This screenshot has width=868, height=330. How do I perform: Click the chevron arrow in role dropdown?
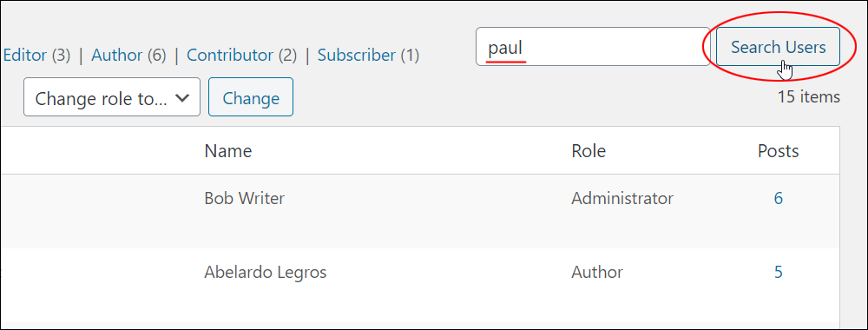click(x=182, y=98)
